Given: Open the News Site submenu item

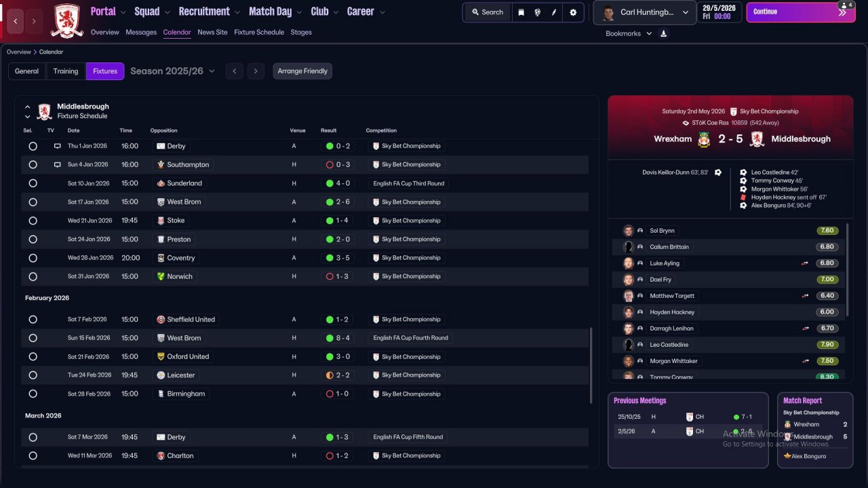Looking at the screenshot, I should point(212,32).
